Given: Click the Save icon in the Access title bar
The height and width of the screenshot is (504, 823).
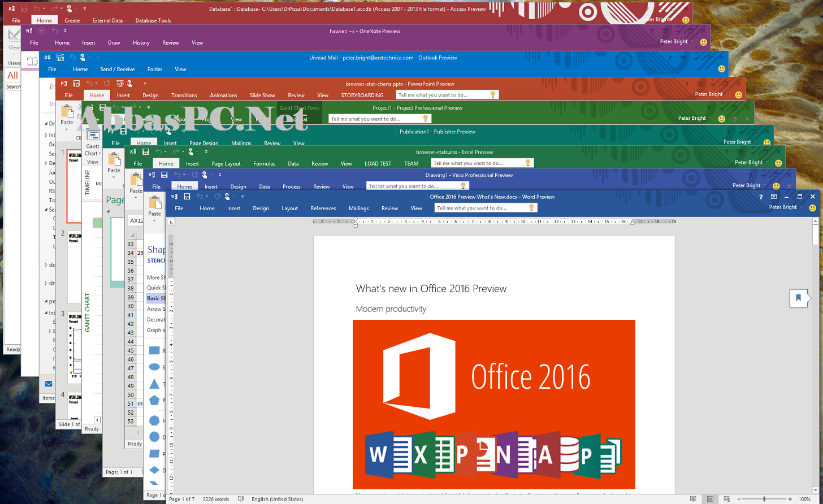Looking at the screenshot, I should tap(24, 9).
